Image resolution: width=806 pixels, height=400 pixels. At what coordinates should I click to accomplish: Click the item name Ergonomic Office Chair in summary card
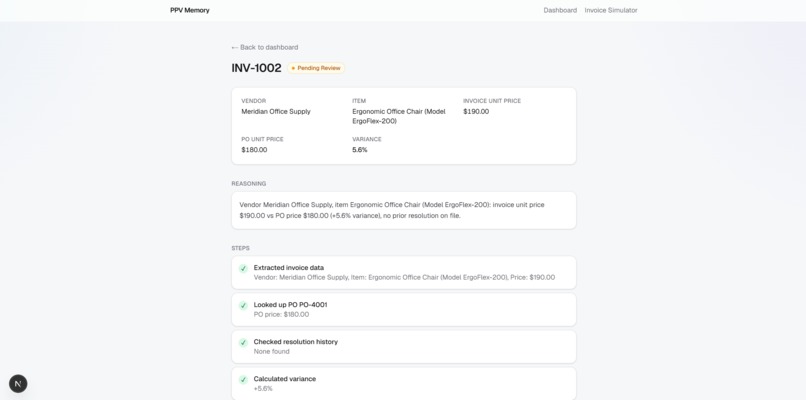[x=399, y=116]
